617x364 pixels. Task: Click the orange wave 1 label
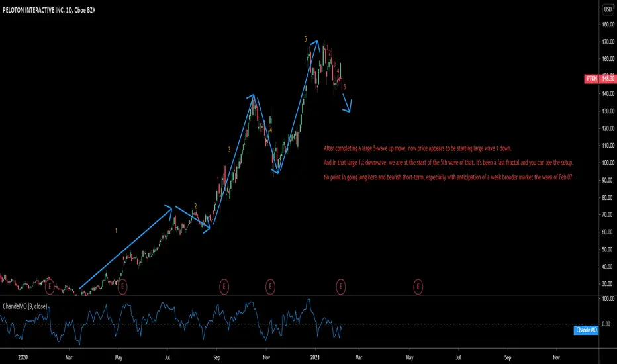pos(116,230)
